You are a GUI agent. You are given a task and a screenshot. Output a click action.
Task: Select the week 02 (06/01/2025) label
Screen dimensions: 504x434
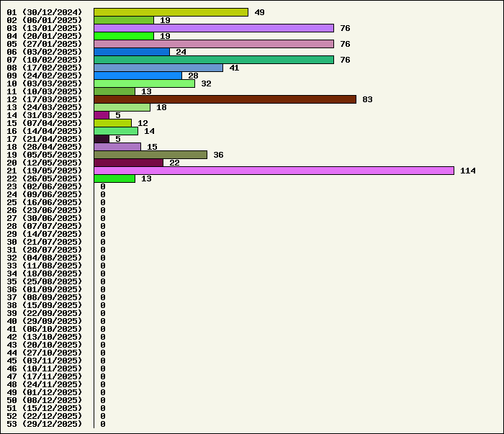[x=45, y=20]
